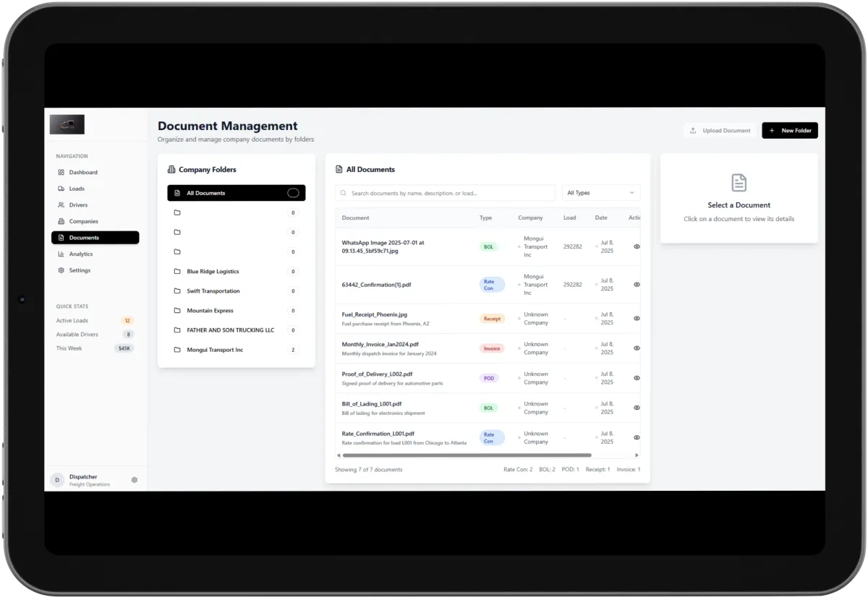The height and width of the screenshot is (597, 868).
Task: Open the Analytics chart icon
Action: coord(61,254)
